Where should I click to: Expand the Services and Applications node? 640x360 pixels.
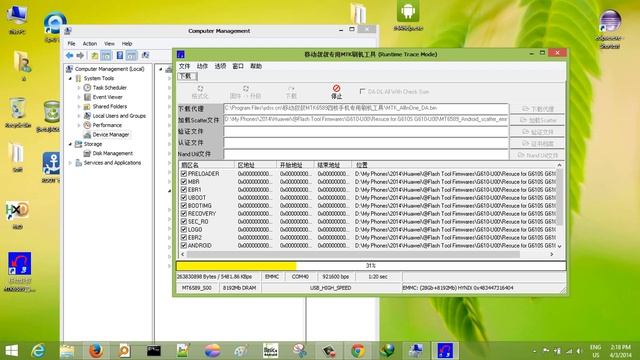coord(70,163)
